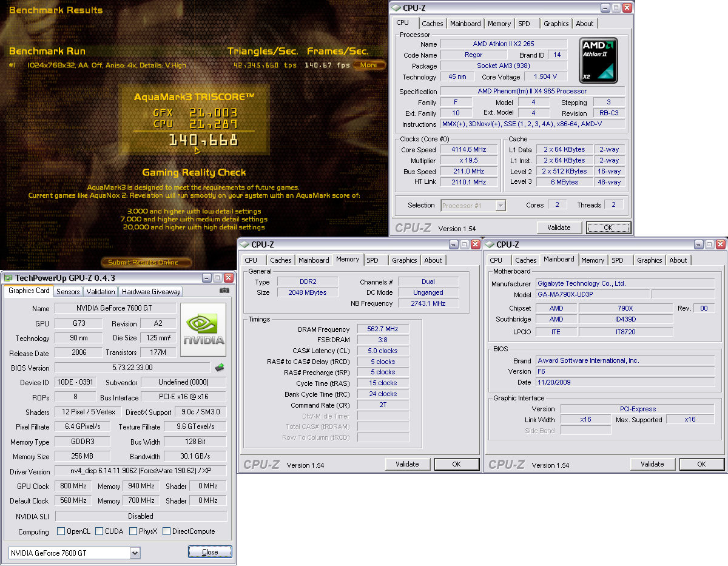The width and height of the screenshot is (728, 566).
Task: Open the Processor #1 selection dropdown
Action: tap(500, 206)
